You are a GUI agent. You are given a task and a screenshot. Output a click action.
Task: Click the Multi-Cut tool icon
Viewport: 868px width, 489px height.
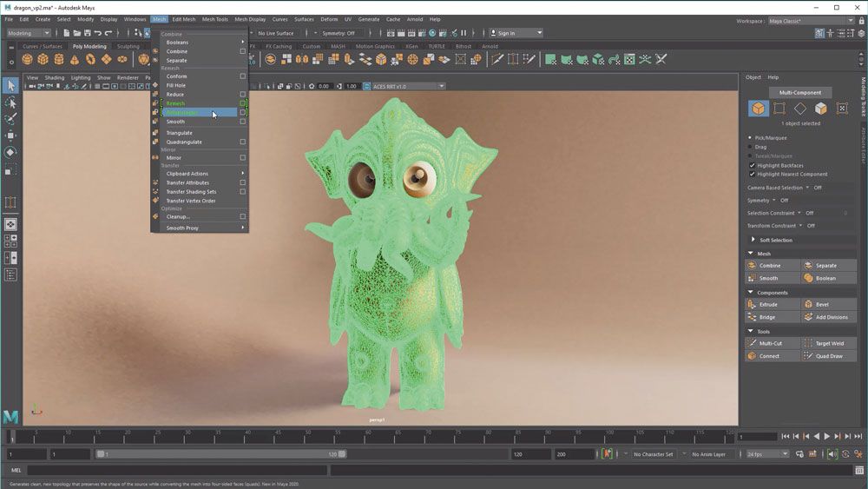[752, 343]
